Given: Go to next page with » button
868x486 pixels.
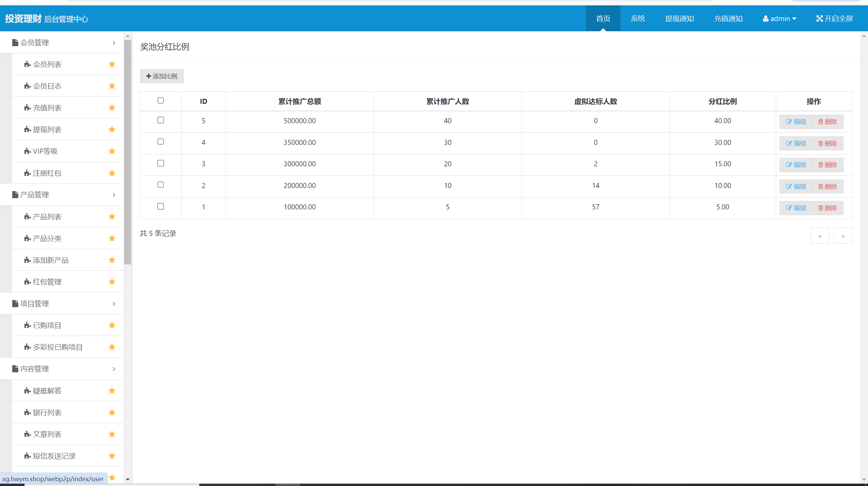Looking at the screenshot, I should [843, 236].
